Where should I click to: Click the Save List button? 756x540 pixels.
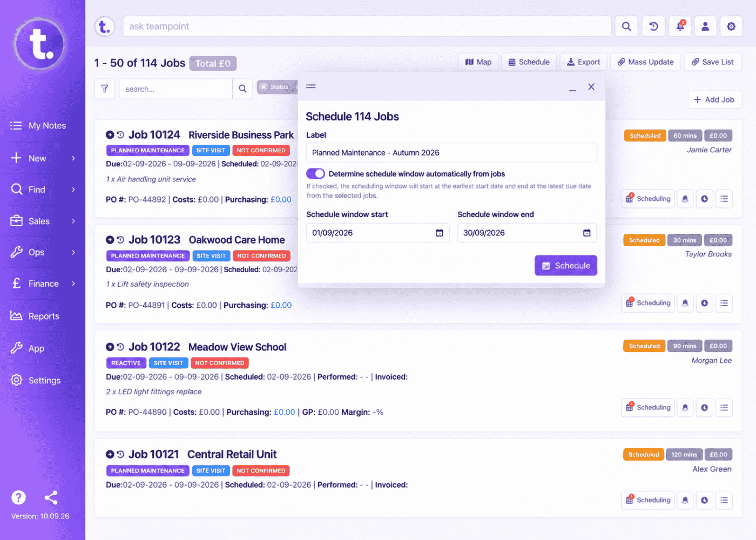(x=713, y=62)
